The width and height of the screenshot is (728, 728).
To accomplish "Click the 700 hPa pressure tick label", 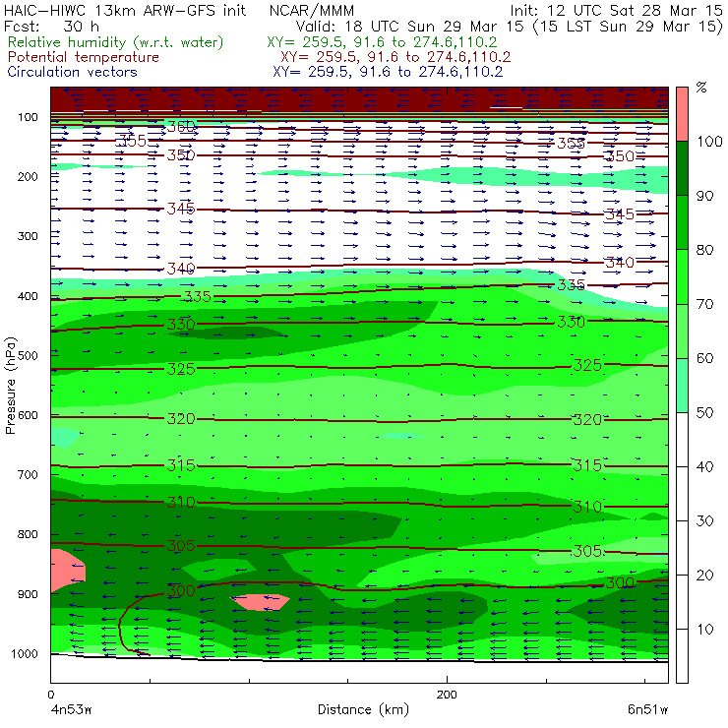I will pyautogui.click(x=28, y=474).
